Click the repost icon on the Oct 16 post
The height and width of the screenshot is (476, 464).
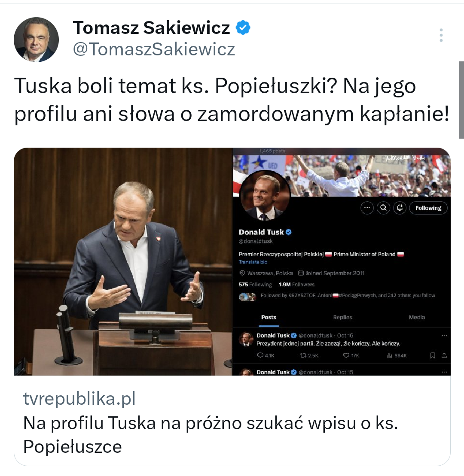point(303,355)
